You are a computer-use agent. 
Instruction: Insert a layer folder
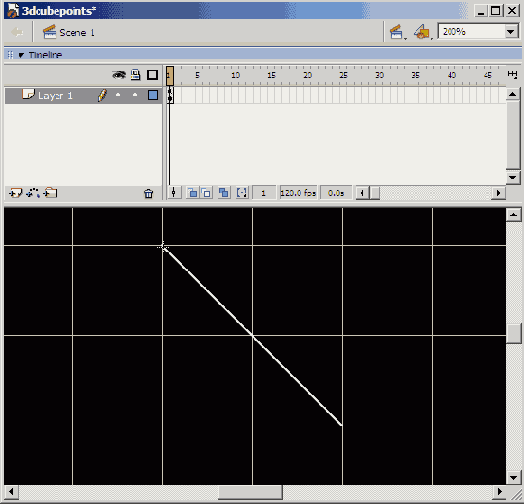pos(50,193)
